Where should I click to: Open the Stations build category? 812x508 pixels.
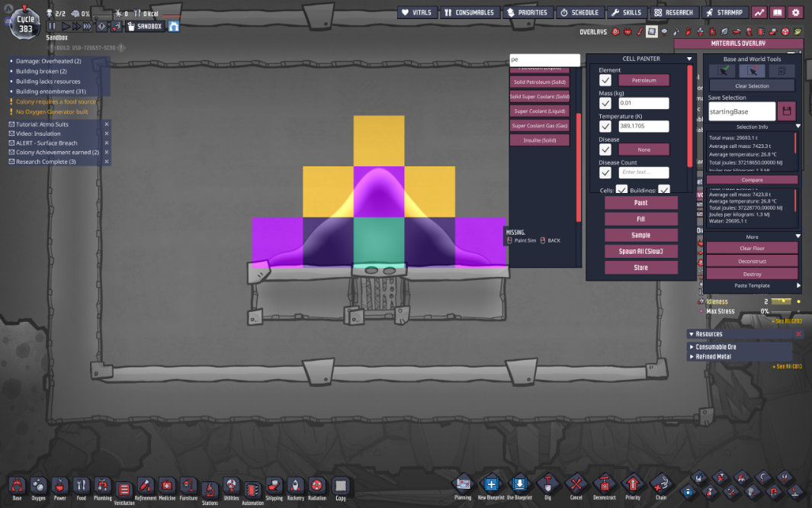click(210, 491)
